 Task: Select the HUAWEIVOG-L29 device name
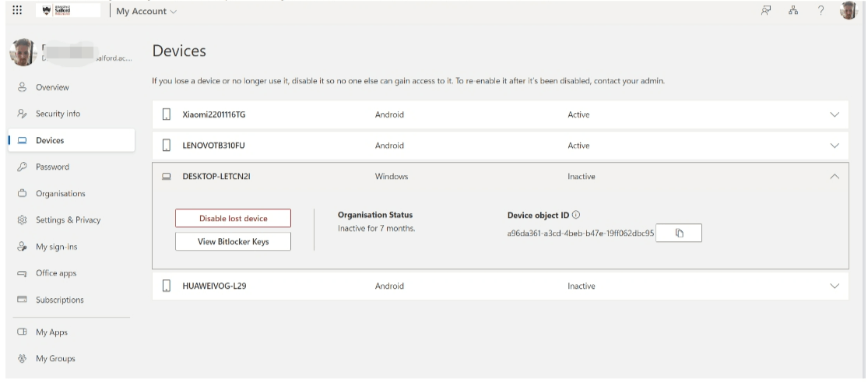214,286
